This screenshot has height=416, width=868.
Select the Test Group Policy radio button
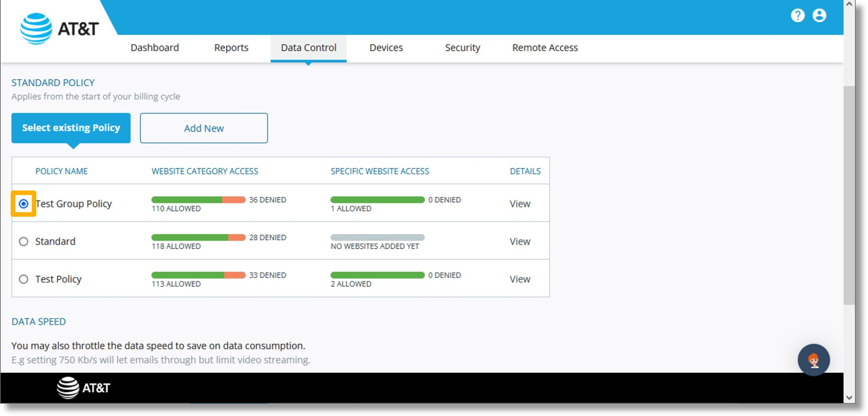click(x=23, y=204)
